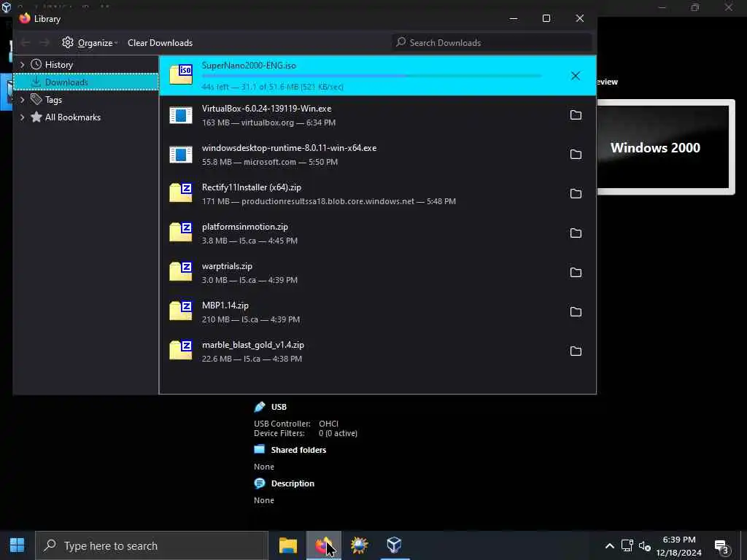The width and height of the screenshot is (747, 560).
Task: Click the VirtualBox installer exe icon
Action: tap(181, 114)
